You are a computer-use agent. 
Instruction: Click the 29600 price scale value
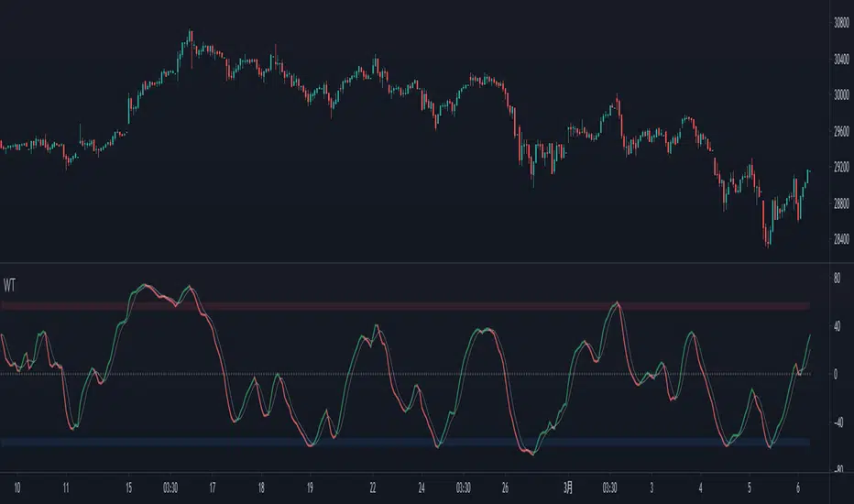pyautogui.click(x=841, y=131)
